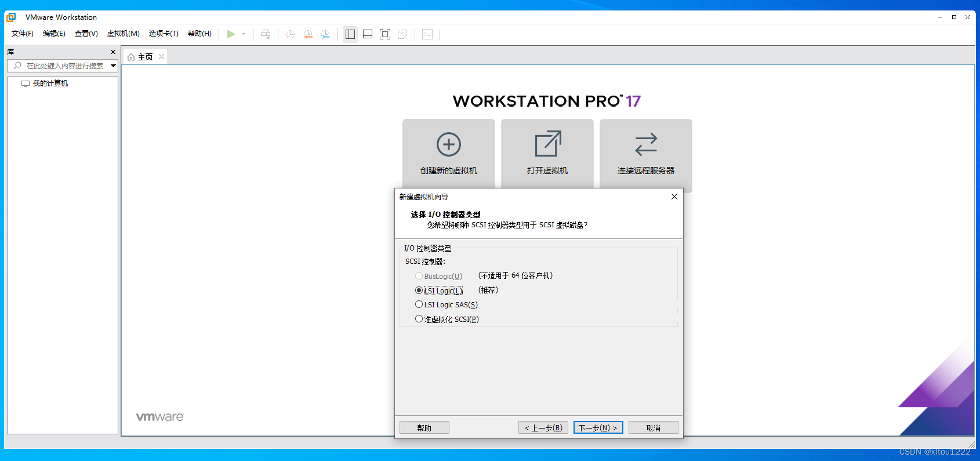Maximize the VMware Workstation window

tap(954, 17)
